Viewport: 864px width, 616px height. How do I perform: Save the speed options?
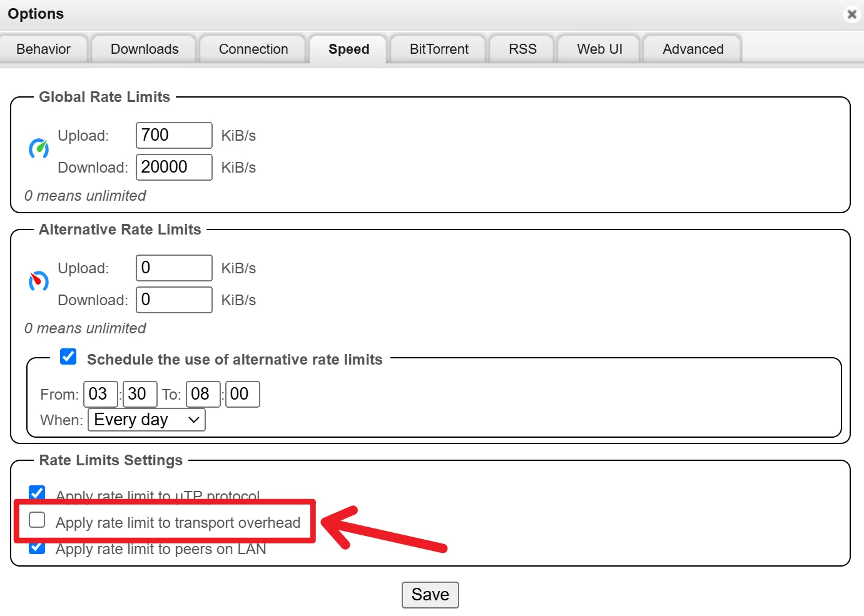pyautogui.click(x=430, y=595)
